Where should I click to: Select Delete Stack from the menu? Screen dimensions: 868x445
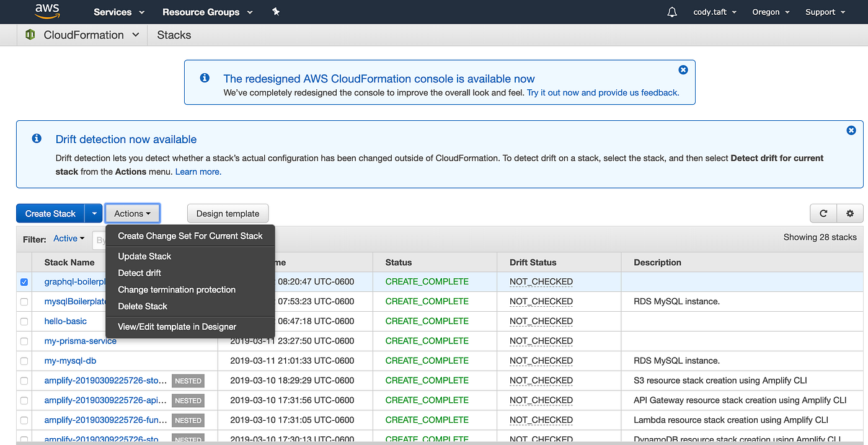coord(141,306)
